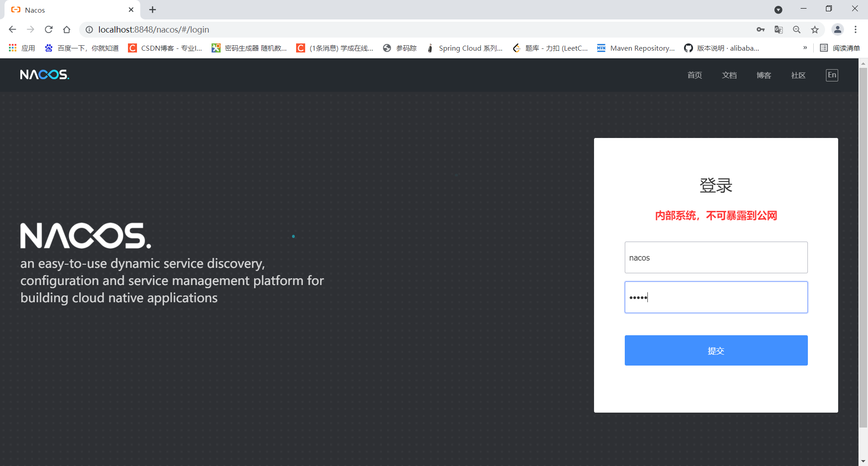Expand hidden bookmarks chevron
This screenshot has height=466, width=868.
coord(805,48)
